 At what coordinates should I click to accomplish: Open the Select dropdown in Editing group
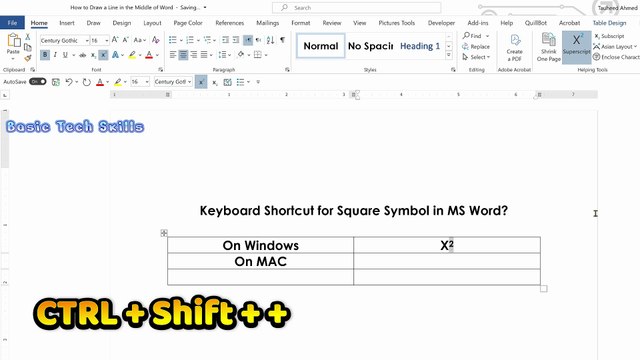coord(476,57)
